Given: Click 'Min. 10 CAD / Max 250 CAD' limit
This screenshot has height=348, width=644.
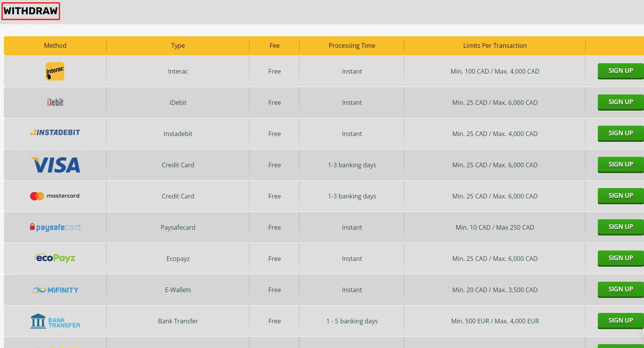Looking at the screenshot, I should (495, 227).
